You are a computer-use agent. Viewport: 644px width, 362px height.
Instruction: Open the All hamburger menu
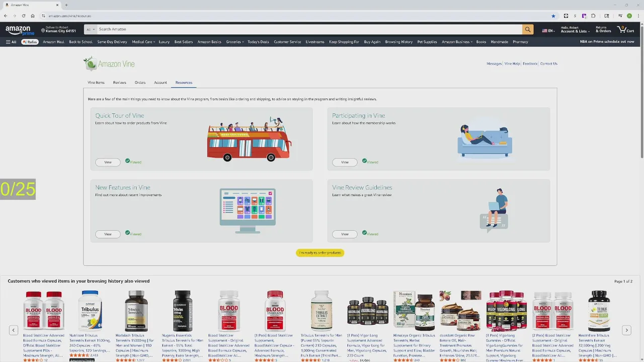(11, 42)
